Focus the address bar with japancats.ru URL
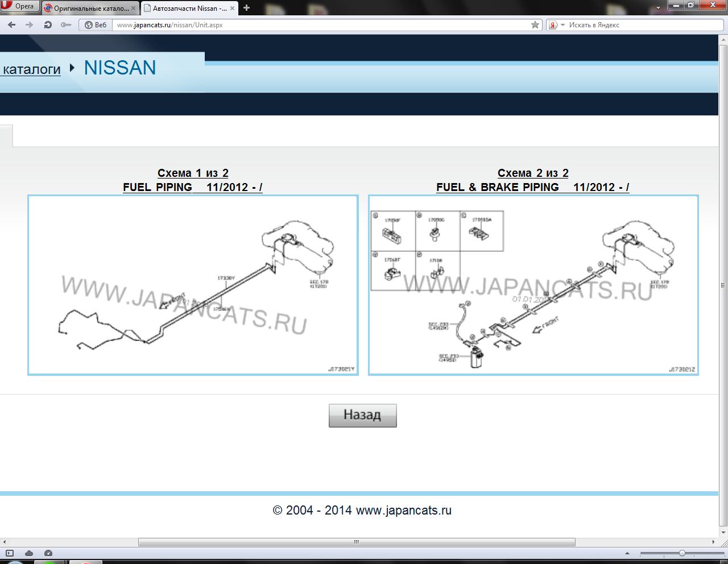 pyautogui.click(x=321, y=25)
